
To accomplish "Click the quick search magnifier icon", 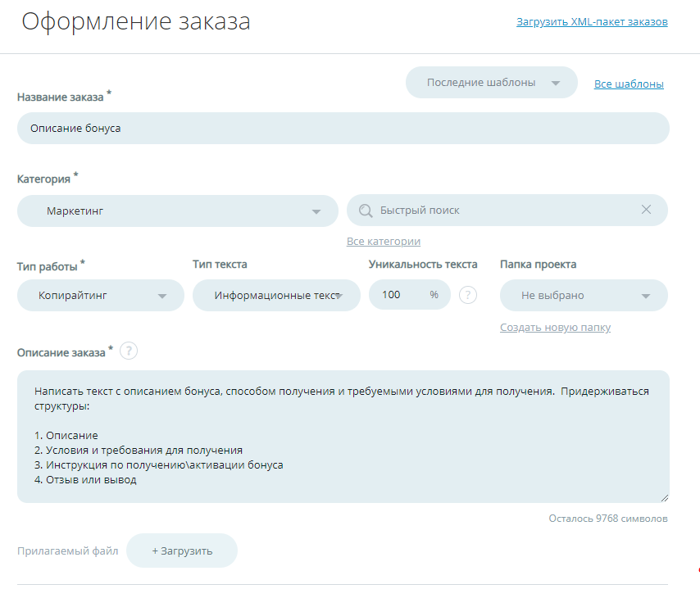I will tap(366, 211).
